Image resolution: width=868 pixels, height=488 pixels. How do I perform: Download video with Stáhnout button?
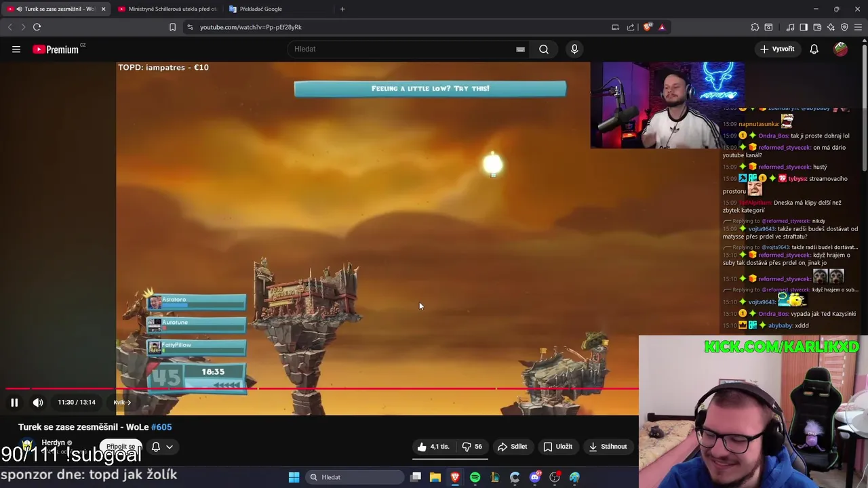pos(608,447)
